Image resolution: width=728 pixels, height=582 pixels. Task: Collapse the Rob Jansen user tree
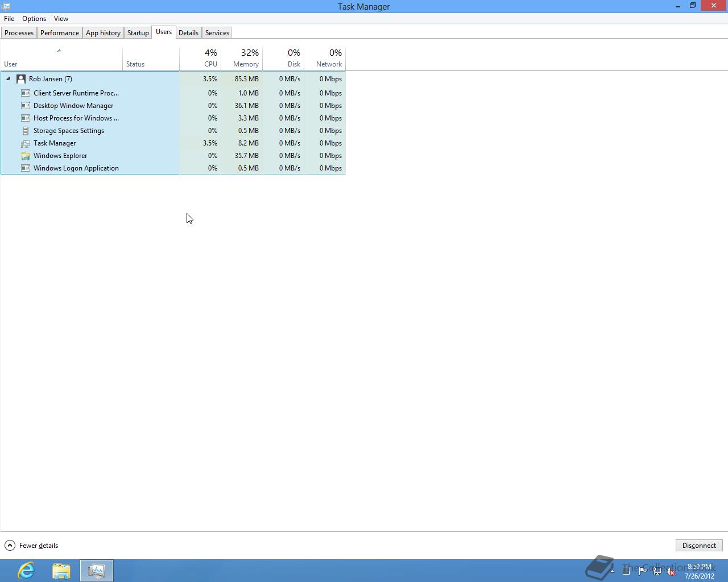[x=8, y=79]
